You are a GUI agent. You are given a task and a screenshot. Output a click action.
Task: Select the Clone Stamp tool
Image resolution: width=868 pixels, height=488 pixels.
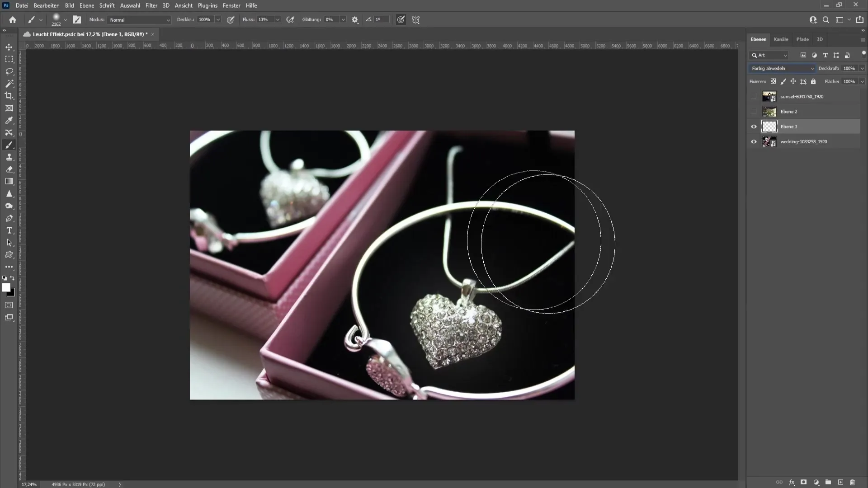point(8,157)
